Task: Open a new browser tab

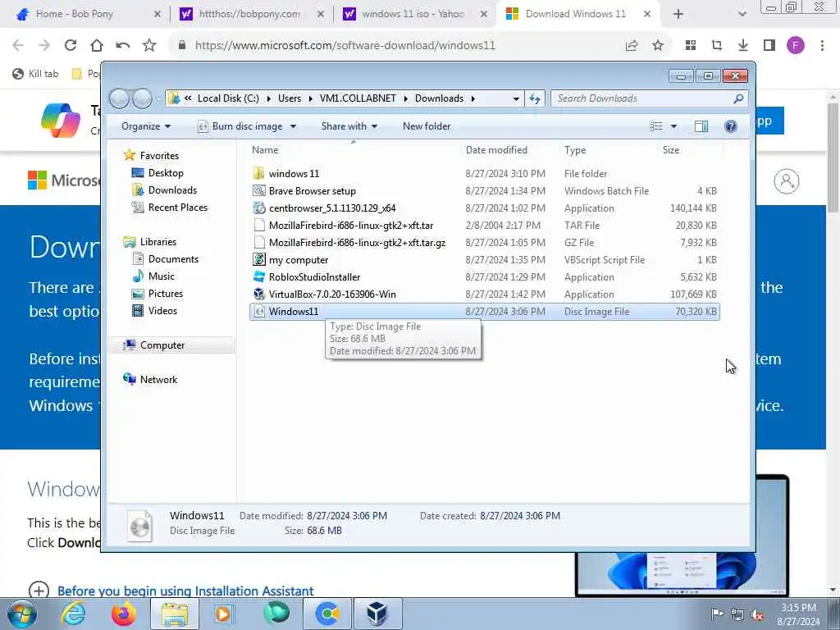Action: [678, 15]
